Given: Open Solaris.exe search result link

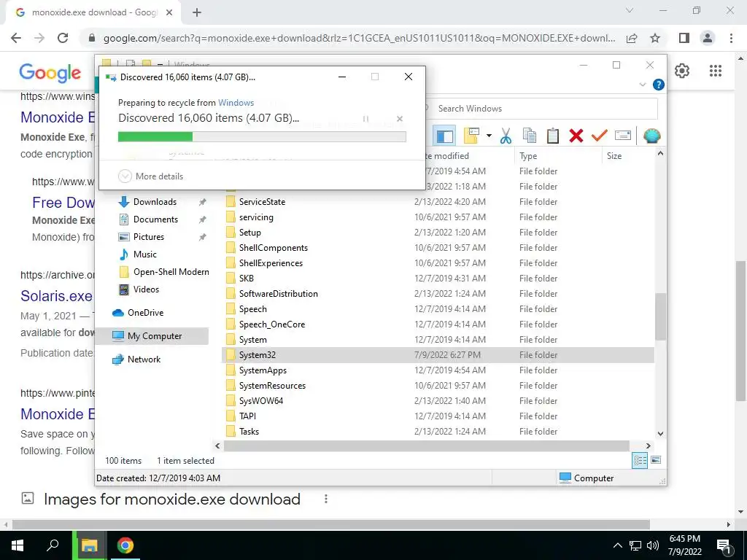Looking at the screenshot, I should 56,296.
